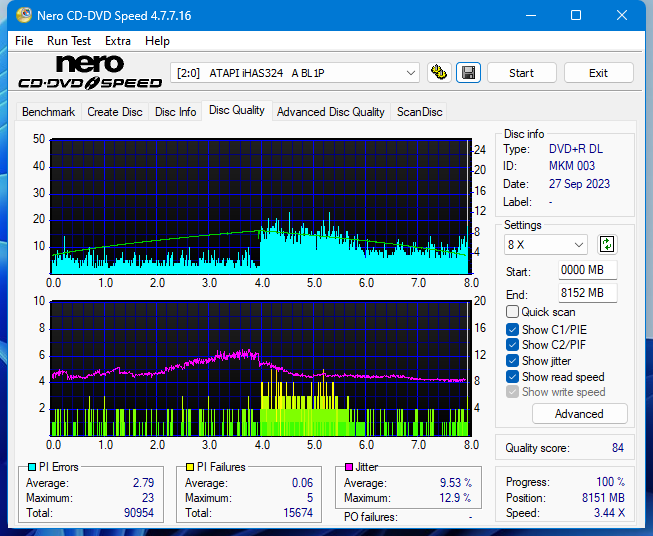The image size is (653, 536).
Task: Click the Quality score value 84
Action: [618, 448]
